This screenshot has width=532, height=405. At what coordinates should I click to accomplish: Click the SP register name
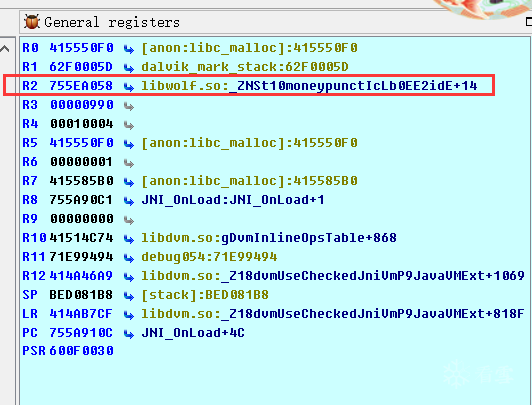click(30, 295)
